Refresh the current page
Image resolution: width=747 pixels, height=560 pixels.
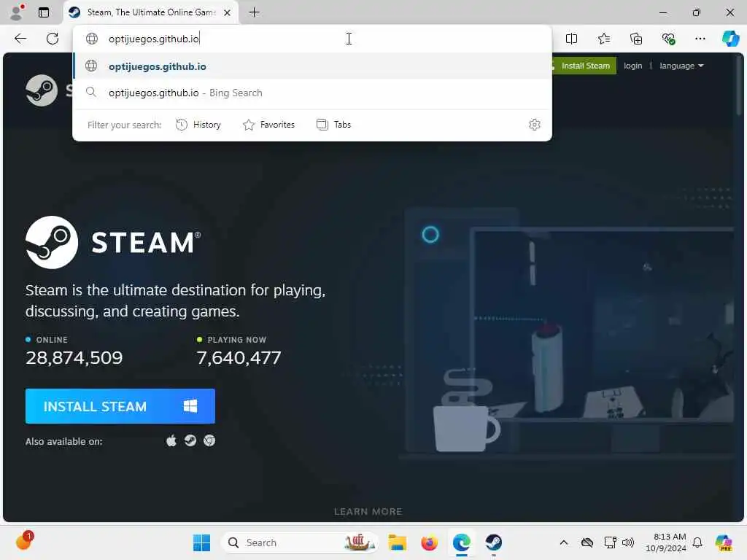tap(53, 39)
